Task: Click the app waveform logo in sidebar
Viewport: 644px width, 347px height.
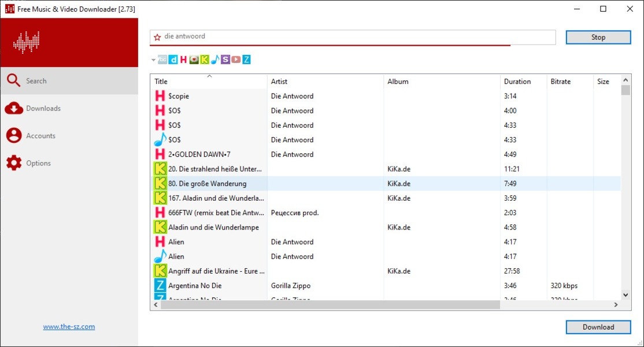Action: 26,42
